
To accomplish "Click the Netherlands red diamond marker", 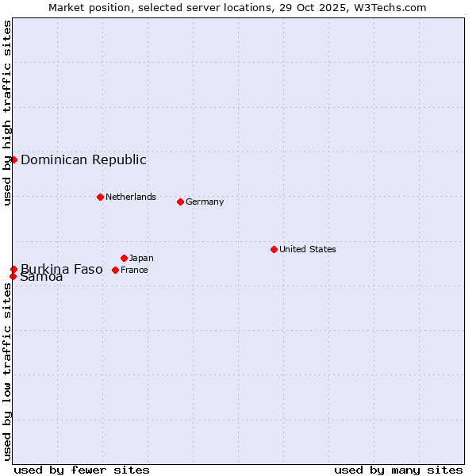I will click(x=100, y=197).
